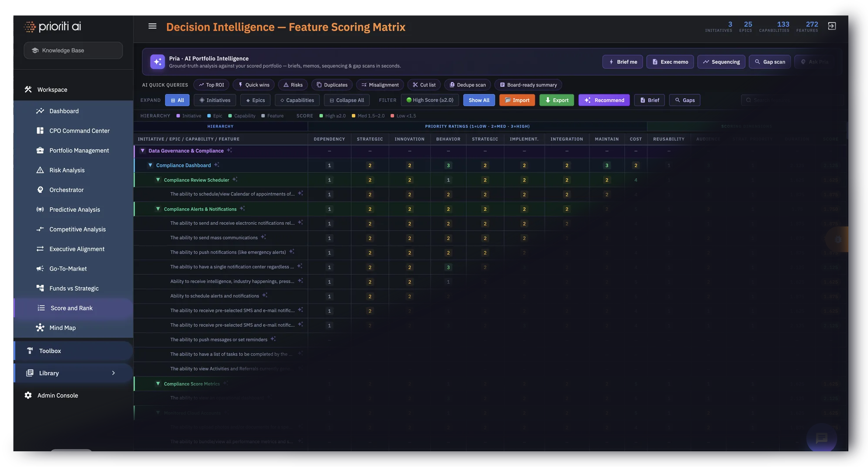Viewport: 868px width, 467px height.
Task: Select Score and Rank menu item
Action: pos(73,308)
